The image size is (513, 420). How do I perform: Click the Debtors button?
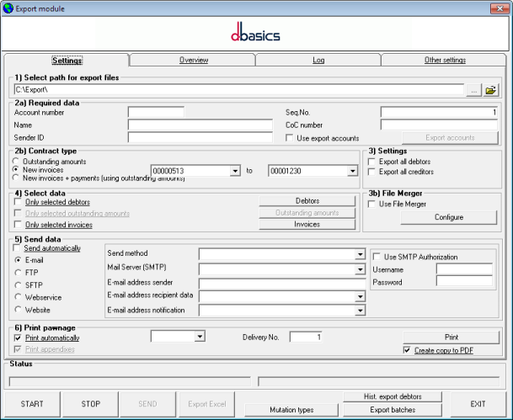307,200
